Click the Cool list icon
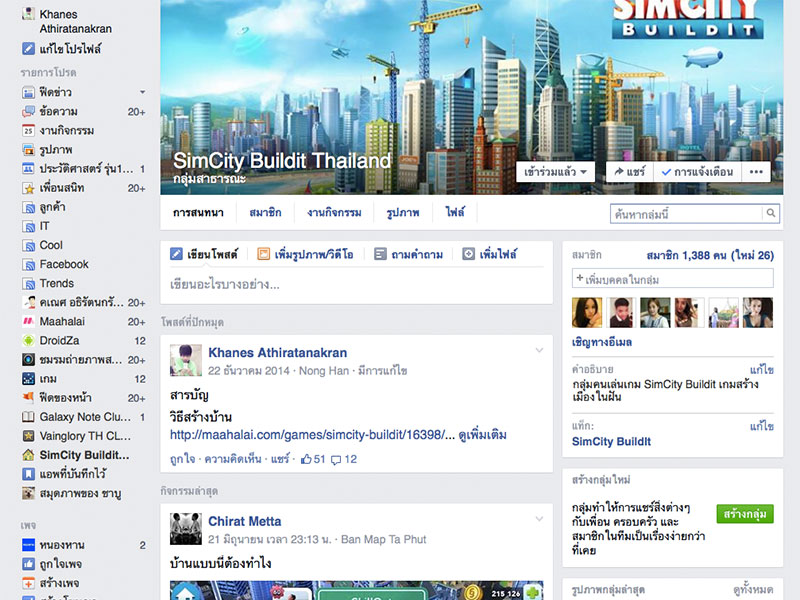 pyautogui.click(x=28, y=245)
